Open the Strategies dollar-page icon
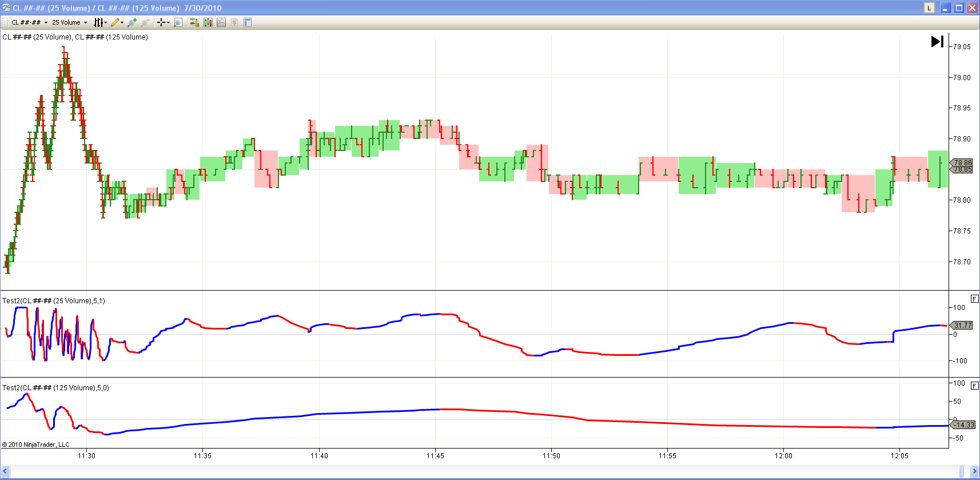 click(234, 22)
